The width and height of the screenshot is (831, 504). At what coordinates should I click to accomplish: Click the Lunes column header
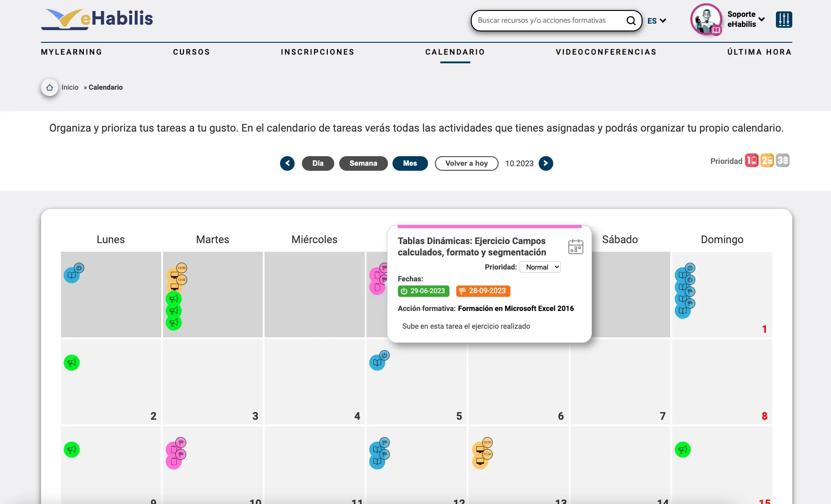pos(111,239)
